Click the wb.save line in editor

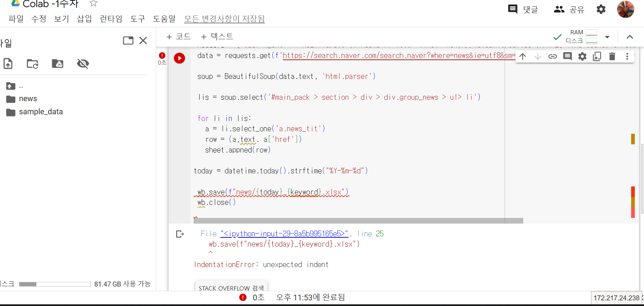(273, 192)
